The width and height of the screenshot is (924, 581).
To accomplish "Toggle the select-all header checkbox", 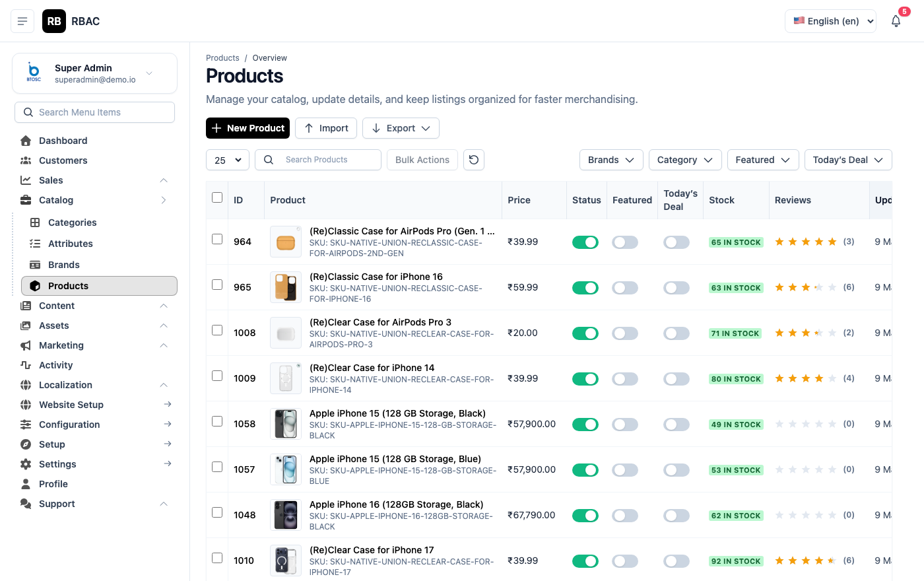I will pos(217,197).
